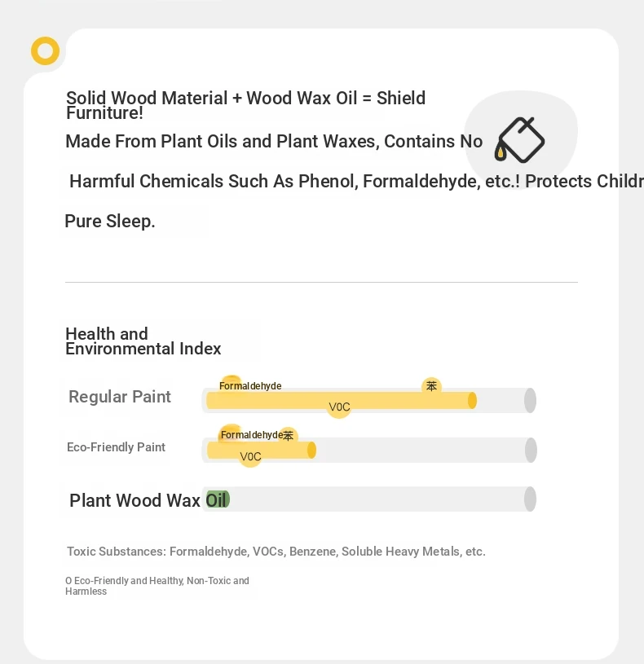Screen dimensions: 644x664
Task: Click the gray end cap of Regular Paint bar
Action: [x=530, y=400]
